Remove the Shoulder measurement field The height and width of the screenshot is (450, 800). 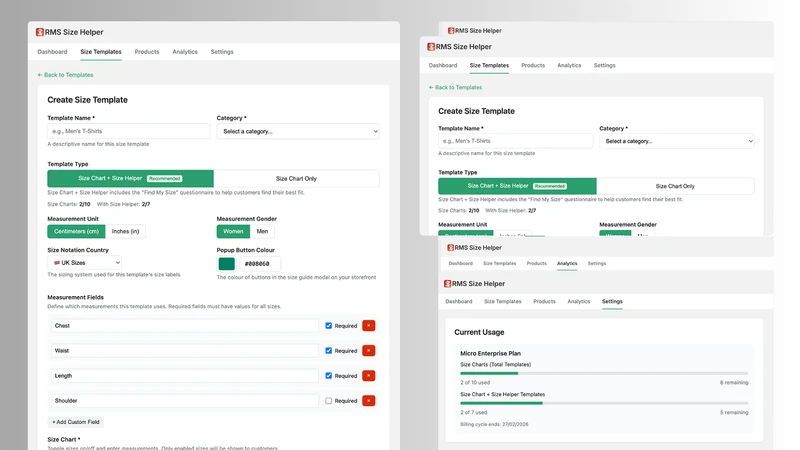(368, 401)
